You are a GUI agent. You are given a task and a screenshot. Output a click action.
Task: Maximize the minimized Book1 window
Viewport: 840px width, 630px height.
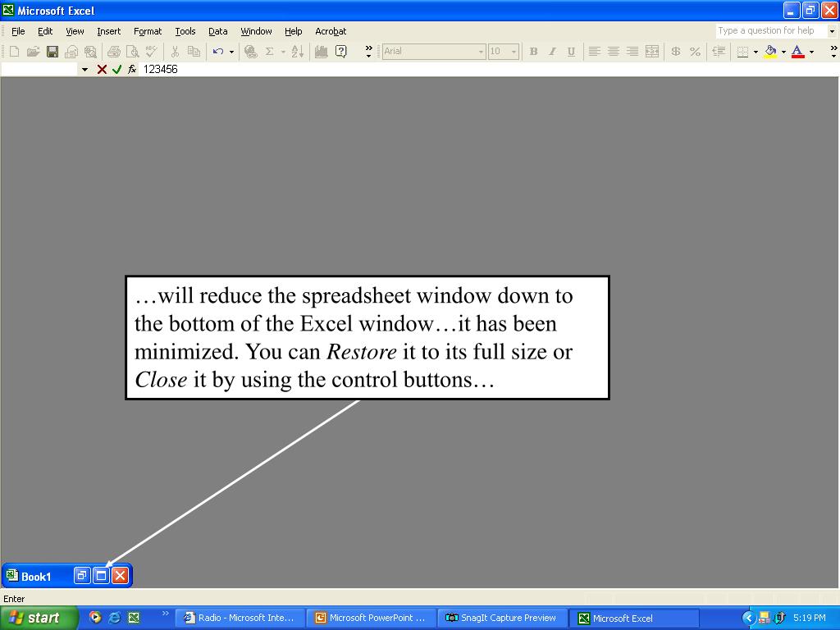pyautogui.click(x=101, y=576)
